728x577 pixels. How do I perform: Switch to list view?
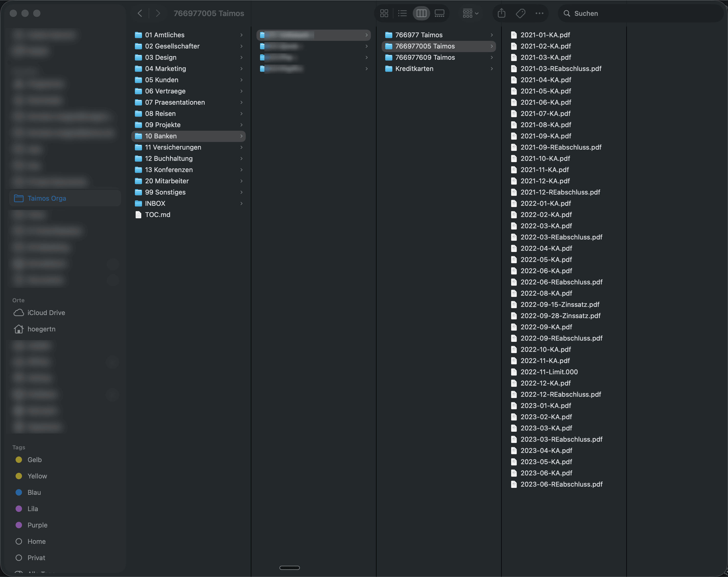tap(403, 13)
